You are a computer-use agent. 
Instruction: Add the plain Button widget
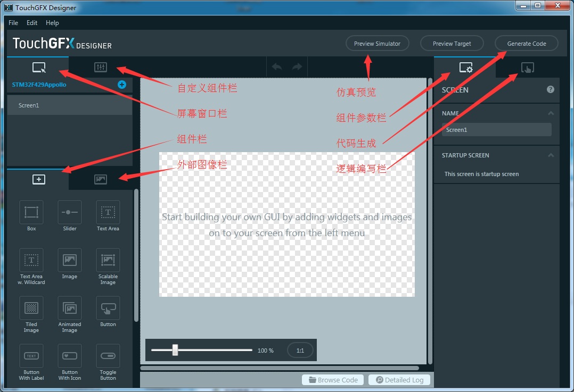pos(108,308)
